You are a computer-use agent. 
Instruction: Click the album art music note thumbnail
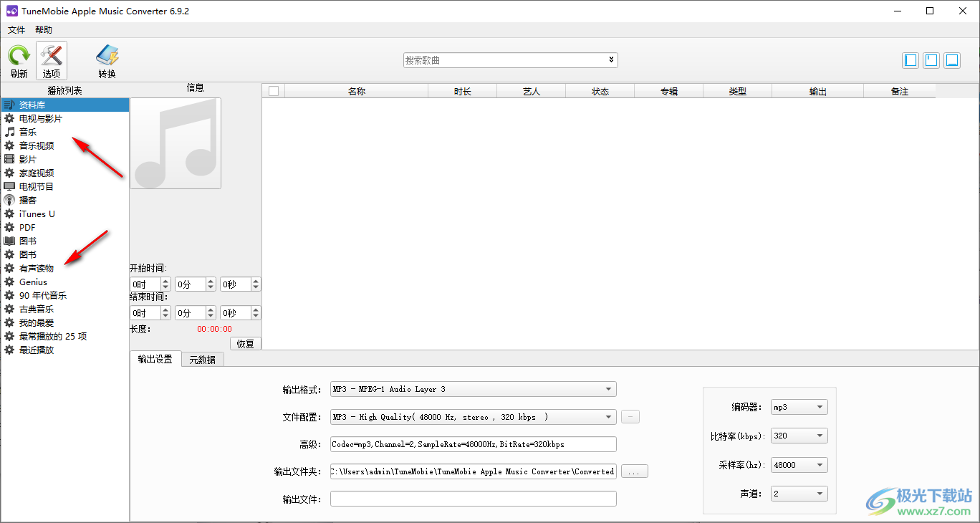[176, 143]
